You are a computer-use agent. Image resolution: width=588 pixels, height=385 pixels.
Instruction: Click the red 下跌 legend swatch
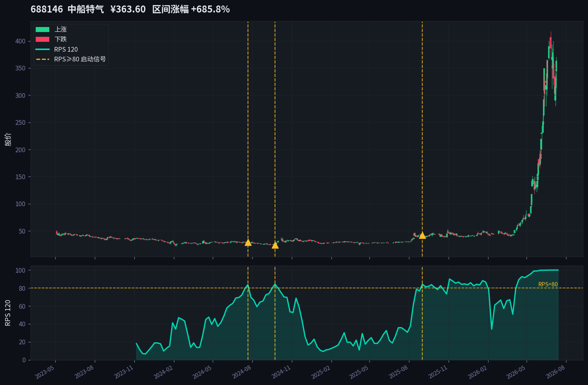tap(42, 39)
